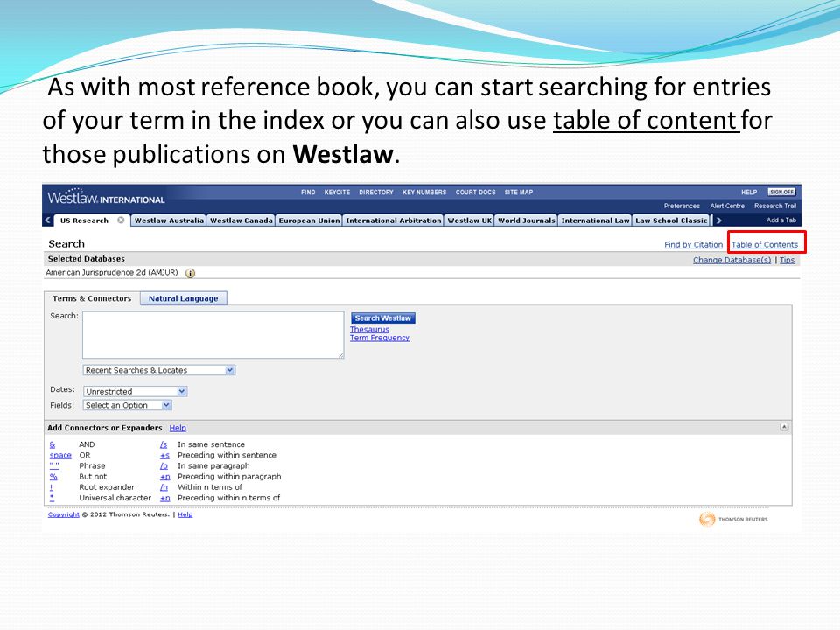This screenshot has width=840, height=630.
Task: Open the Table of Contents link
Action: coord(765,245)
